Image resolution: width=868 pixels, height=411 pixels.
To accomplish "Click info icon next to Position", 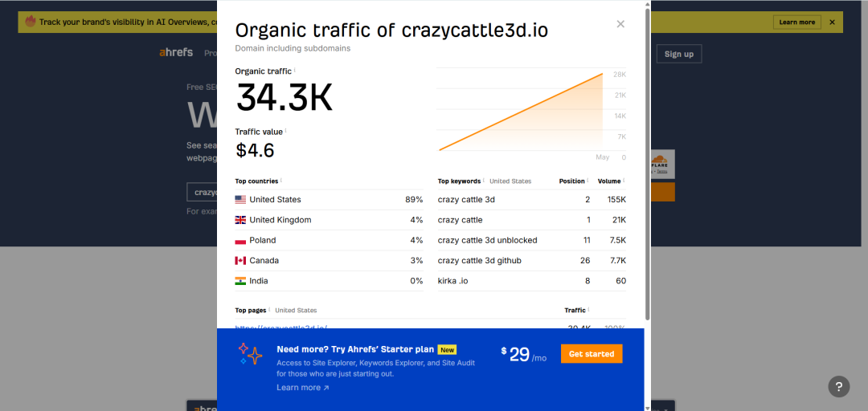I will (588, 181).
